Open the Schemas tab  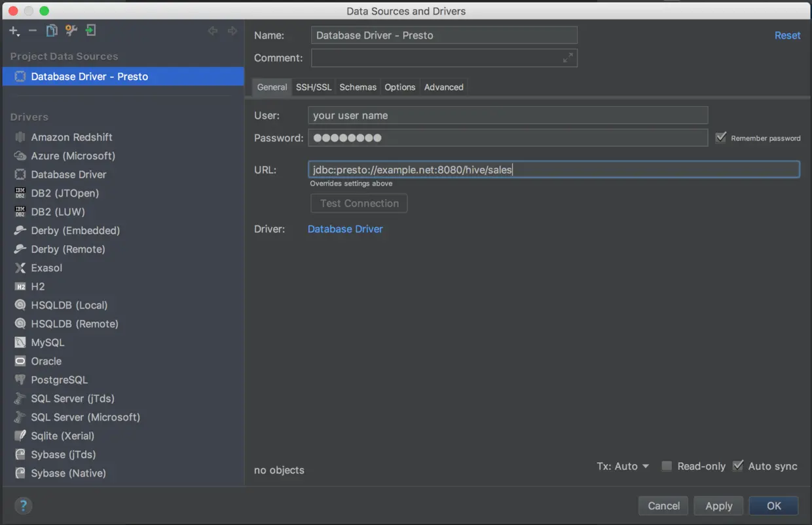point(358,87)
